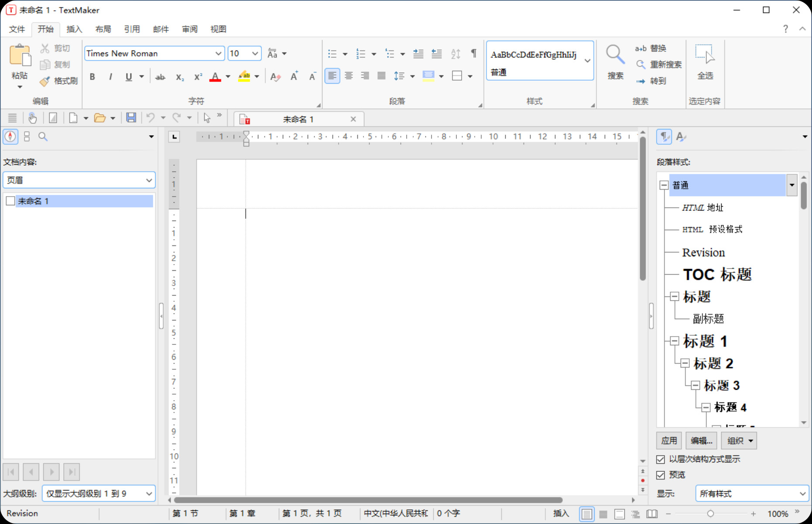812x524 pixels.
Task: Click the navigator compass icon in sidebar
Action: [10, 136]
